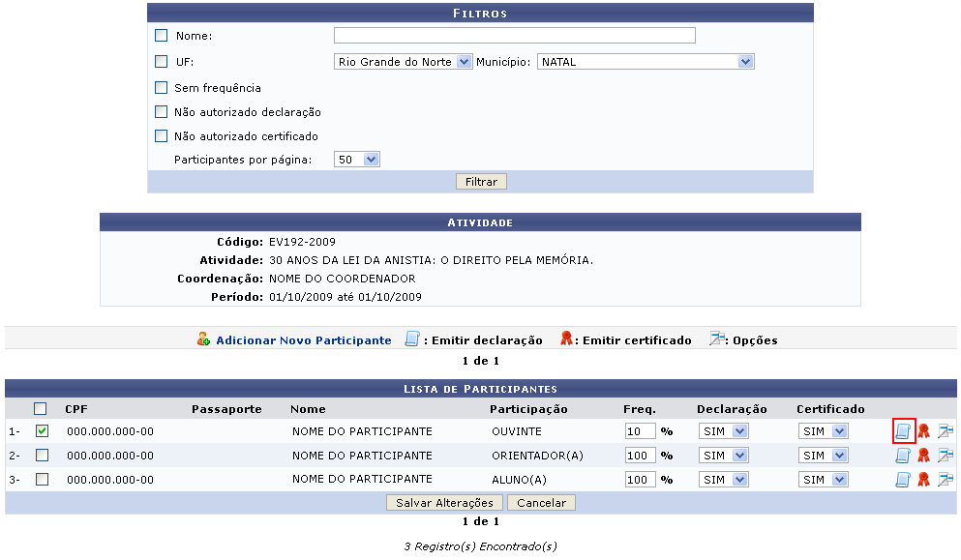Click the Cancelar button

542,503
